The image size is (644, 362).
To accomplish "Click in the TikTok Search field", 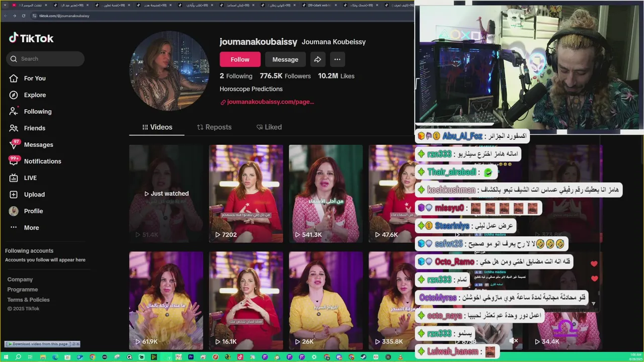I will click(45, 59).
